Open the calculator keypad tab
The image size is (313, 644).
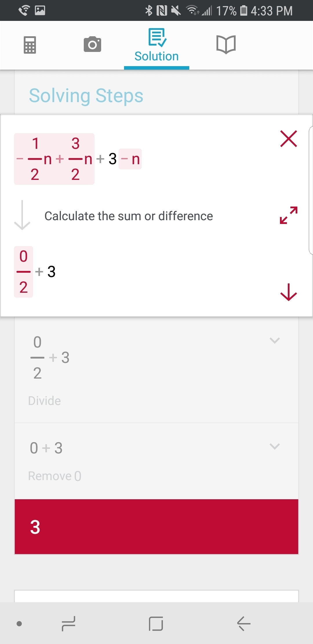30,45
